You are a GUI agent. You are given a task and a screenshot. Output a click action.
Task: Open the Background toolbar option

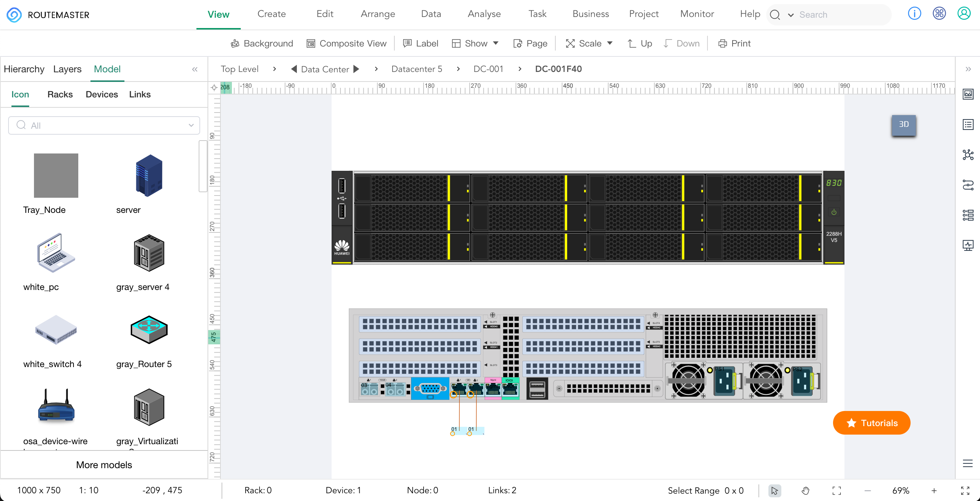point(262,43)
